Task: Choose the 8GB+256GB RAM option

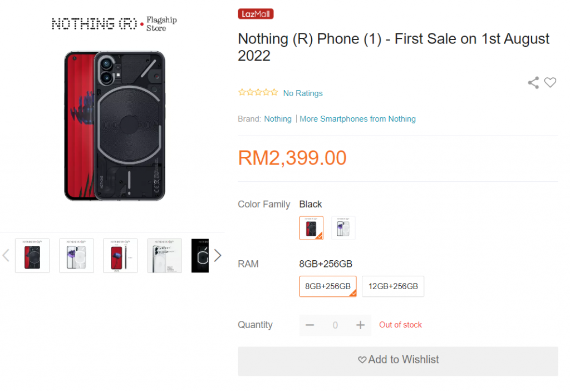Action: pyautogui.click(x=328, y=286)
